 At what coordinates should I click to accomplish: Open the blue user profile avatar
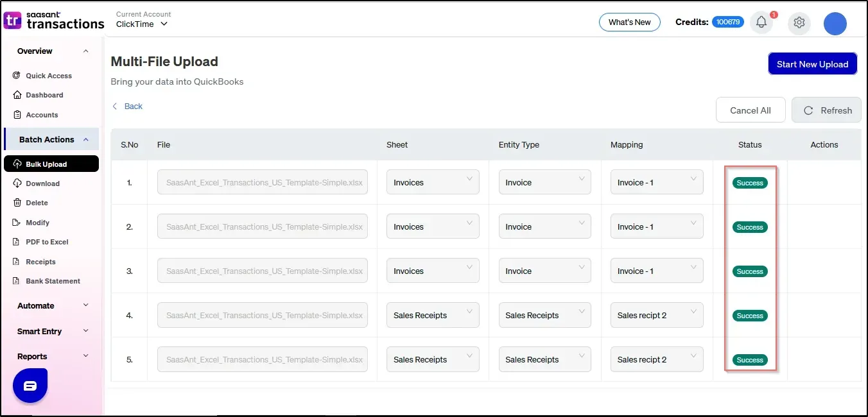(x=835, y=23)
